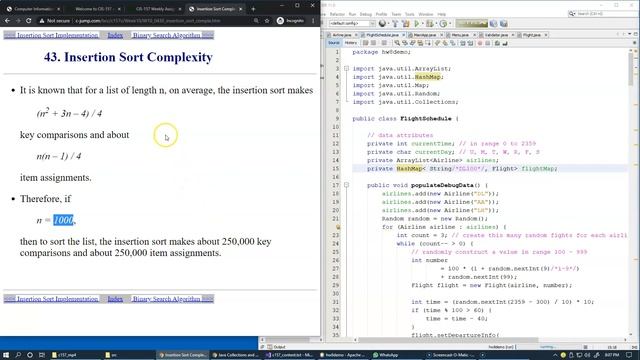
Task: Expand the Run Project dropdown arrow
Action: (422, 24)
